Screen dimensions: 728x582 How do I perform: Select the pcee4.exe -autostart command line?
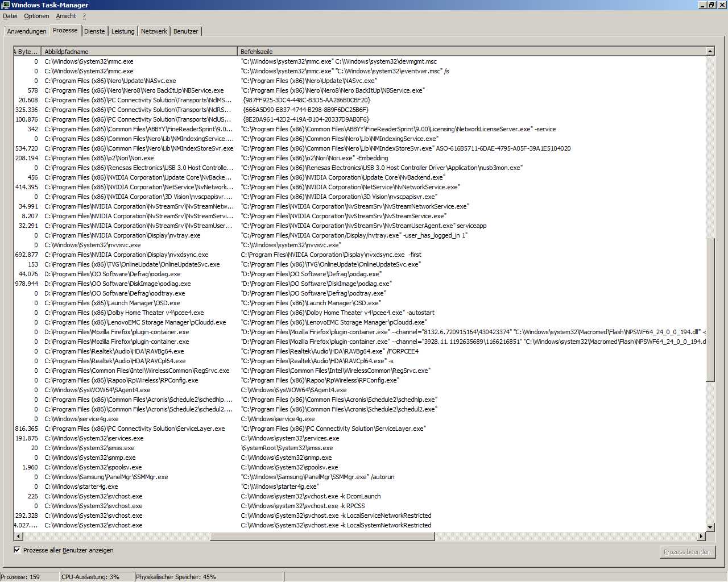point(338,313)
